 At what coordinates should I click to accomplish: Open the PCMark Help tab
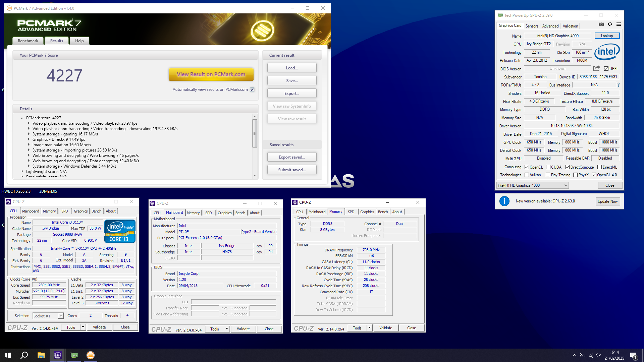coord(79,41)
